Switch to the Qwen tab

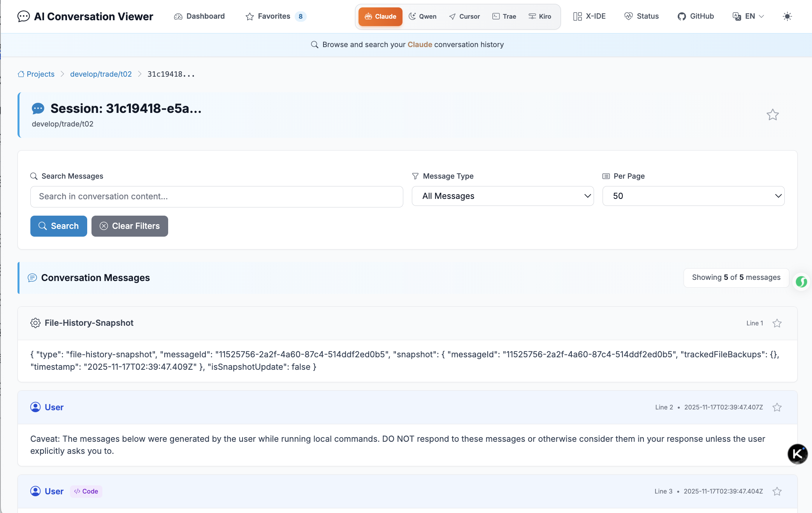[x=423, y=16]
